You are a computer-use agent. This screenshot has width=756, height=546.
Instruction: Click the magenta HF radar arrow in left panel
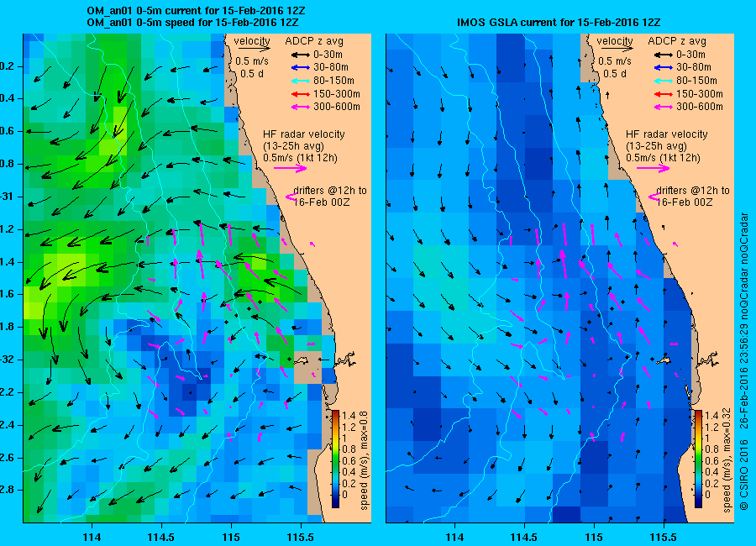click(x=291, y=168)
